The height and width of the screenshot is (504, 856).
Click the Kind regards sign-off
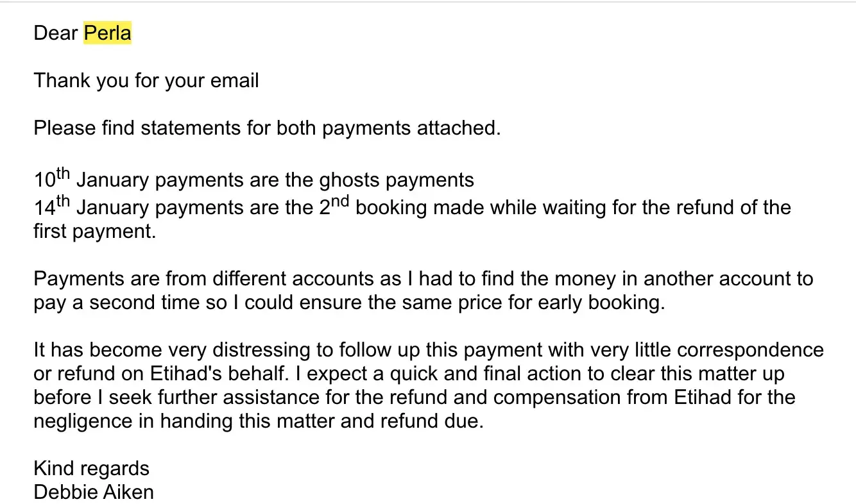91,468
